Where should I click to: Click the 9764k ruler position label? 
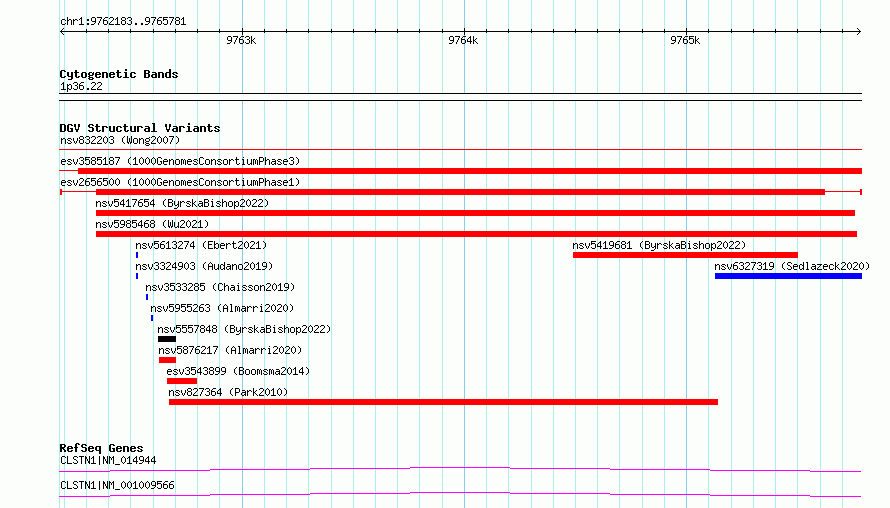pos(463,40)
